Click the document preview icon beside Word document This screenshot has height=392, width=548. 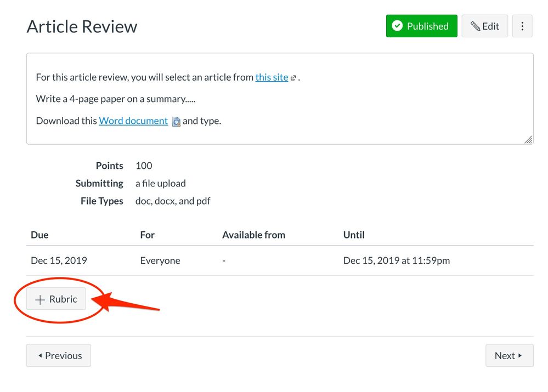(176, 122)
